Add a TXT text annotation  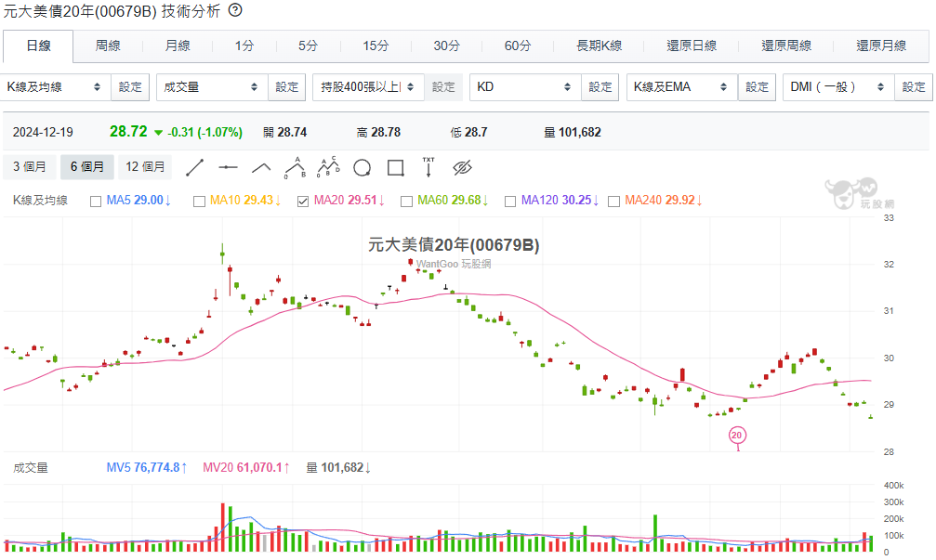tap(428, 167)
